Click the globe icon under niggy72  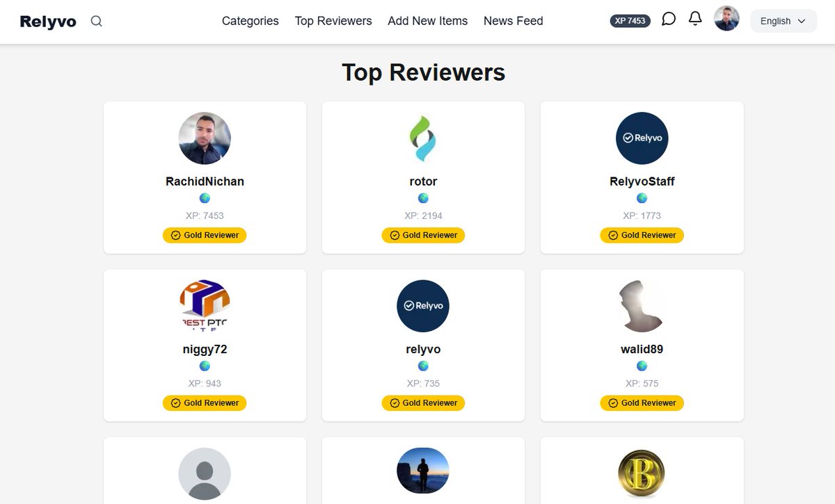coord(205,366)
